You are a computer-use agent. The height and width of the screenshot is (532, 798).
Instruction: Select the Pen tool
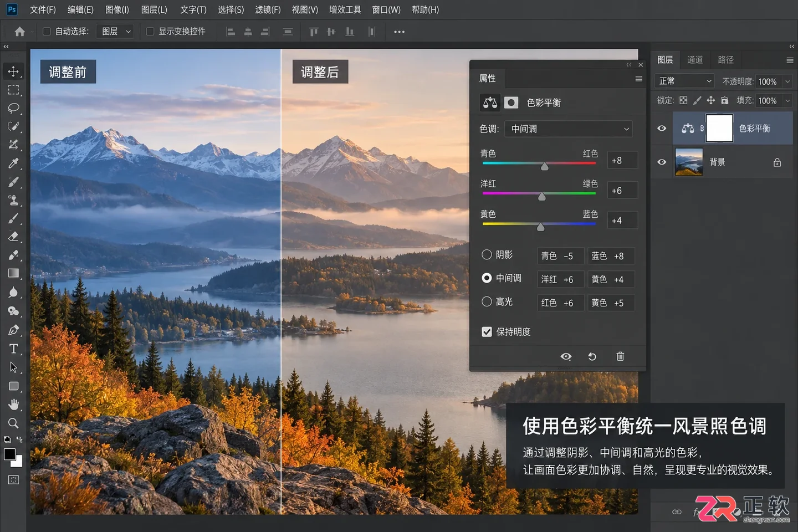pos(13,330)
